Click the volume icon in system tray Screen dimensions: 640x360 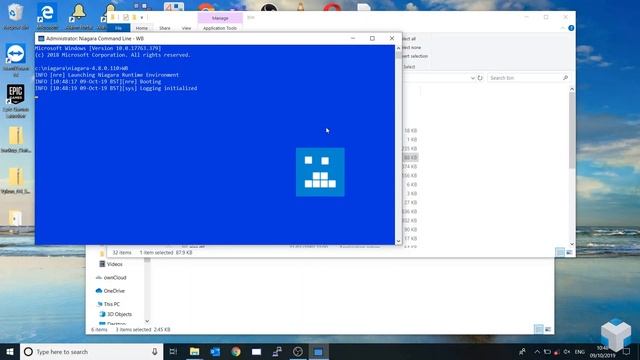(x=567, y=351)
